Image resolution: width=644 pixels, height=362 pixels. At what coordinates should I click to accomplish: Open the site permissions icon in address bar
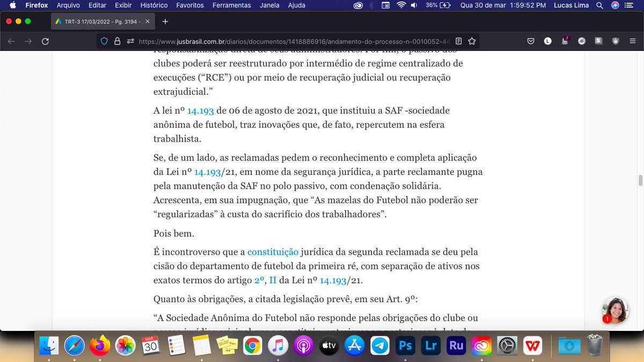click(130, 41)
